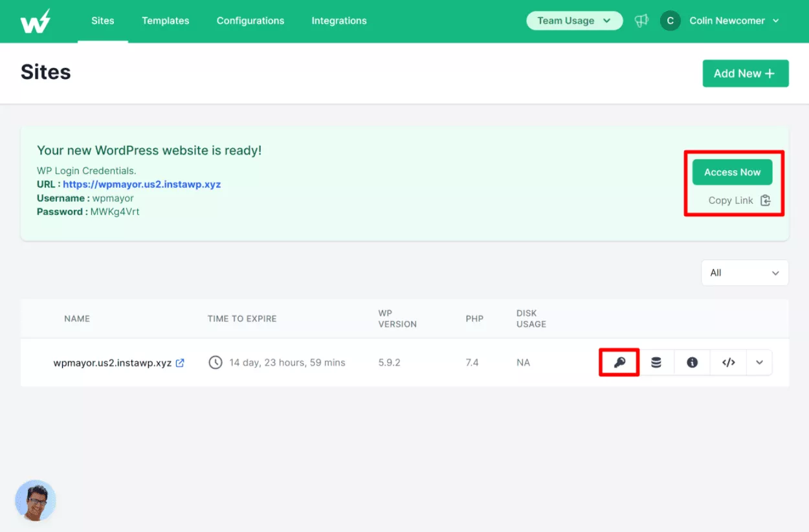The width and height of the screenshot is (809, 532).
Task: Expand more actions chevron in the site row
Action: (759, 362)
